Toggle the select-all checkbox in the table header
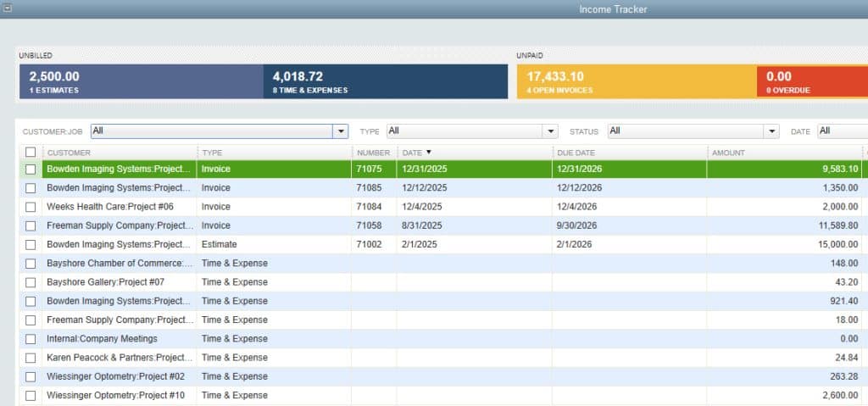868x406 pixels. (31, 152)
